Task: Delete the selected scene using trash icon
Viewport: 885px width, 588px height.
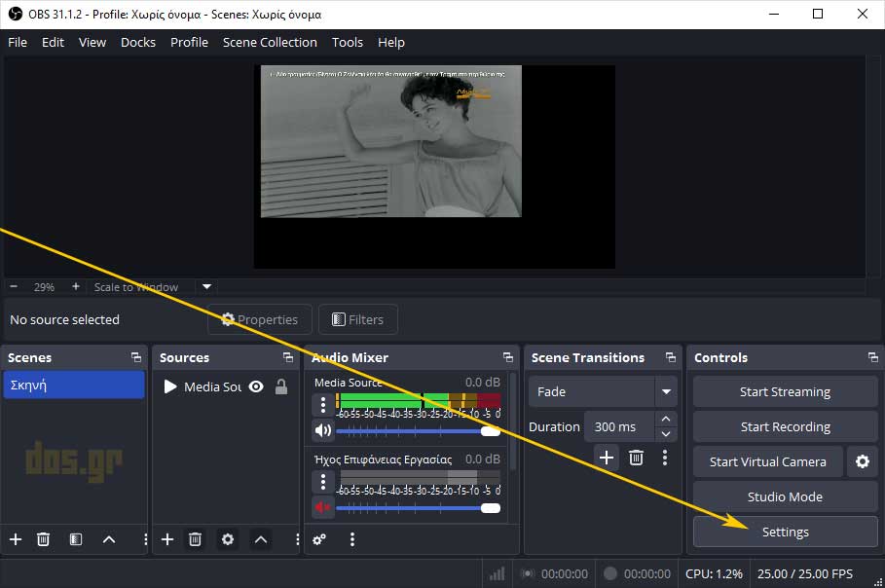Action: point(43,539)
